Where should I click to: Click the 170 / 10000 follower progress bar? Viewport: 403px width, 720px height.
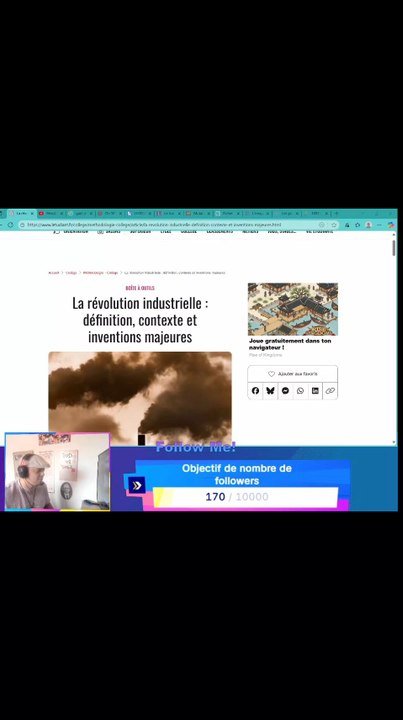[246, 497]
